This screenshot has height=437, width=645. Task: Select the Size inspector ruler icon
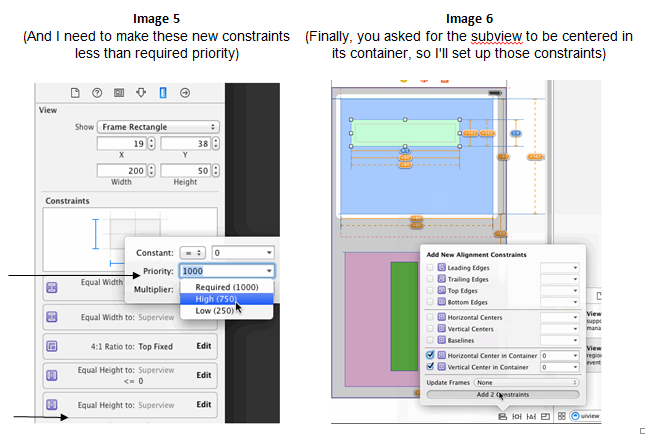(163, 93)
